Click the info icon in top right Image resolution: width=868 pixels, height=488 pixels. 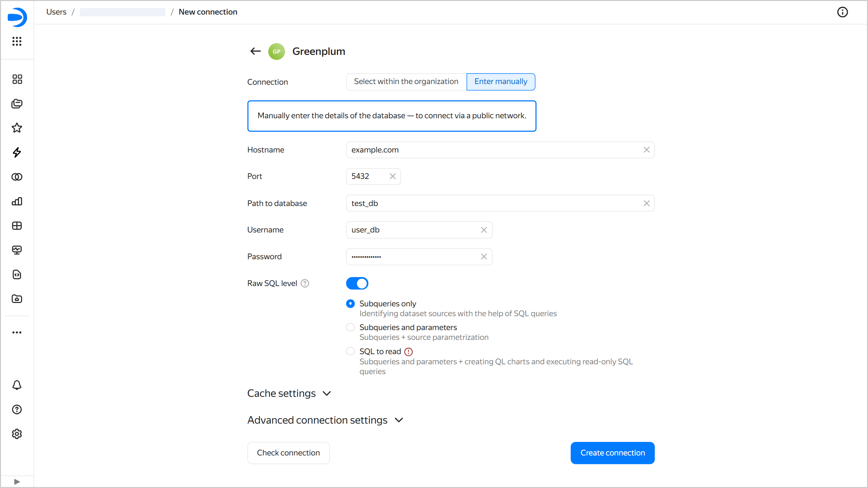tap(843, 12)
